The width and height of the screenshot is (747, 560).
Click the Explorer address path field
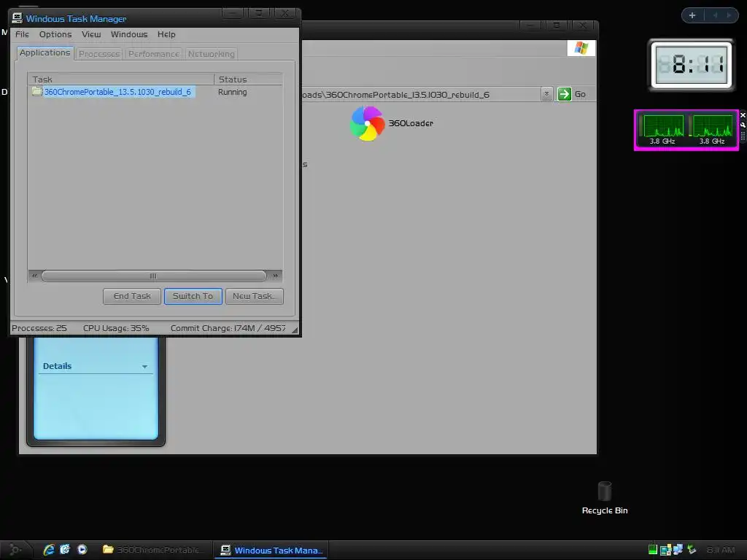click(422, 94)
